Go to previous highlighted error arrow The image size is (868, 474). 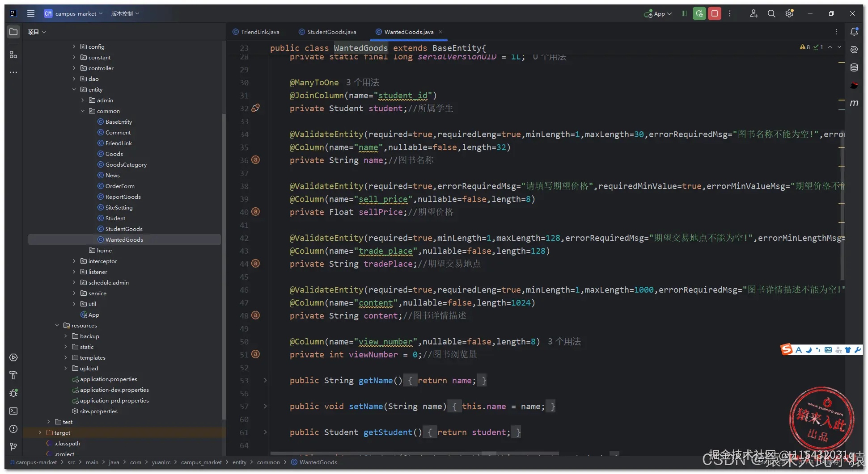coord(830,47)
